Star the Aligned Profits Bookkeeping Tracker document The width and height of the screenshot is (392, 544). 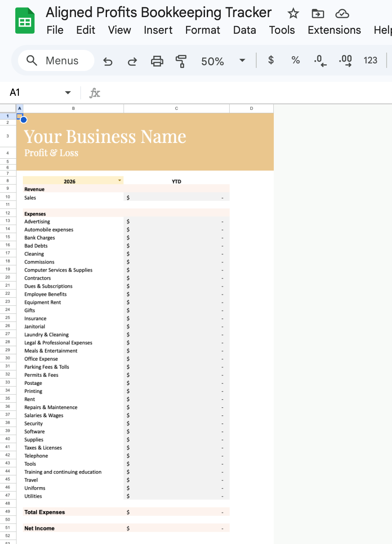coord(293,13)
